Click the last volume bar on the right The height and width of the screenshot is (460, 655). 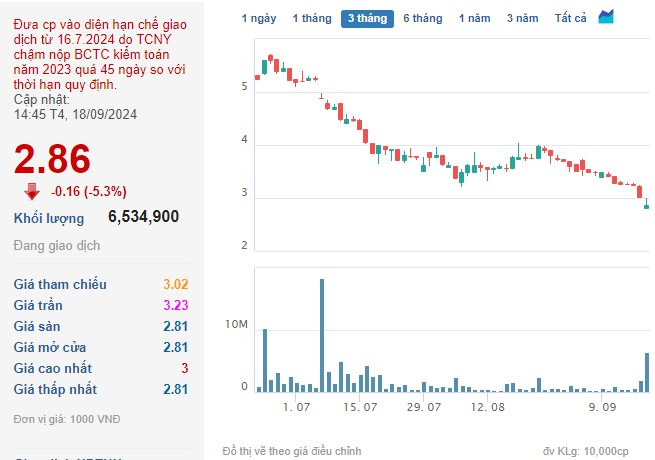tap(647, 372)
